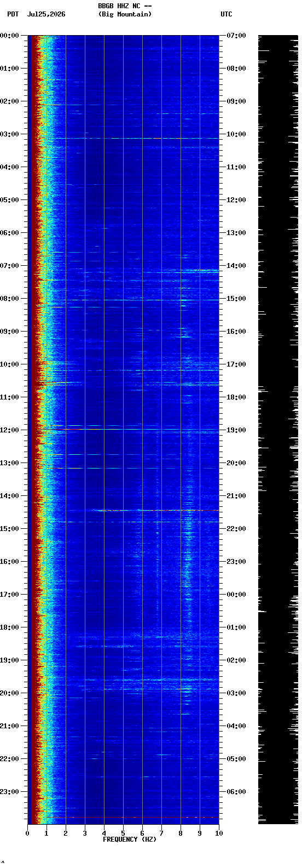Click the black seismogram waveform panel
Viewport: 302px width, 868px height.
coord(278,430)
